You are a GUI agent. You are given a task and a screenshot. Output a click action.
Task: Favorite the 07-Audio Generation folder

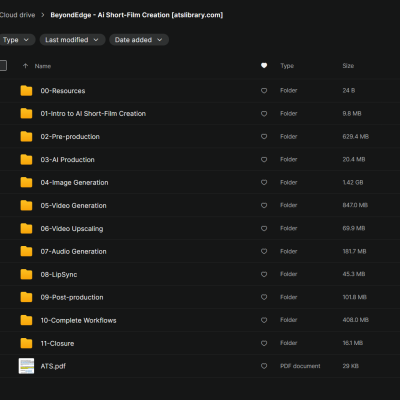[x=264, y=251]
